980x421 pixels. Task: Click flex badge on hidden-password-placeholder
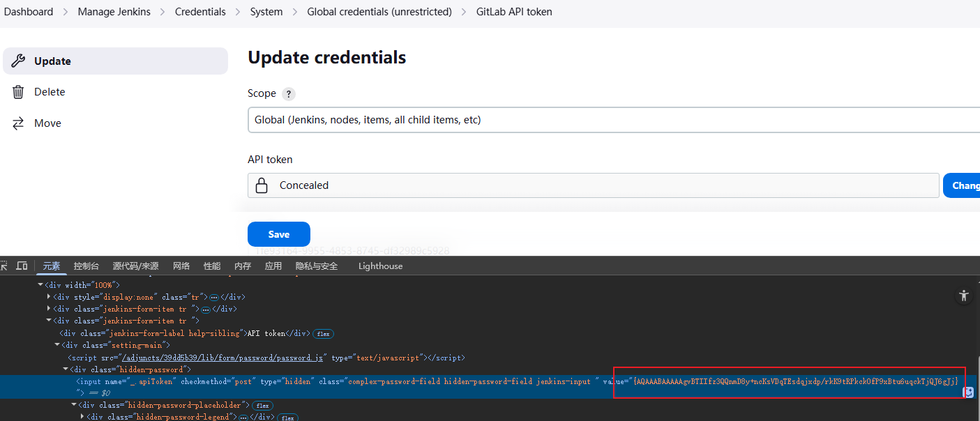[x=262, y=405]
